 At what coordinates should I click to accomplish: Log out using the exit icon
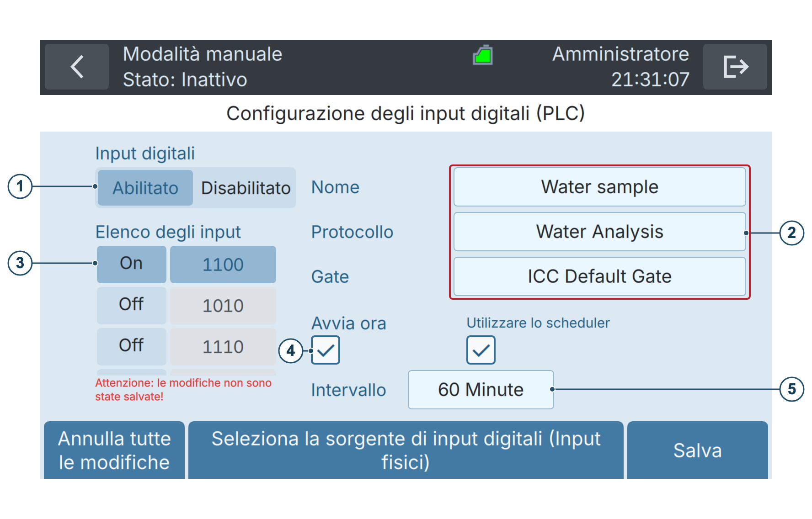coord(735,67)
